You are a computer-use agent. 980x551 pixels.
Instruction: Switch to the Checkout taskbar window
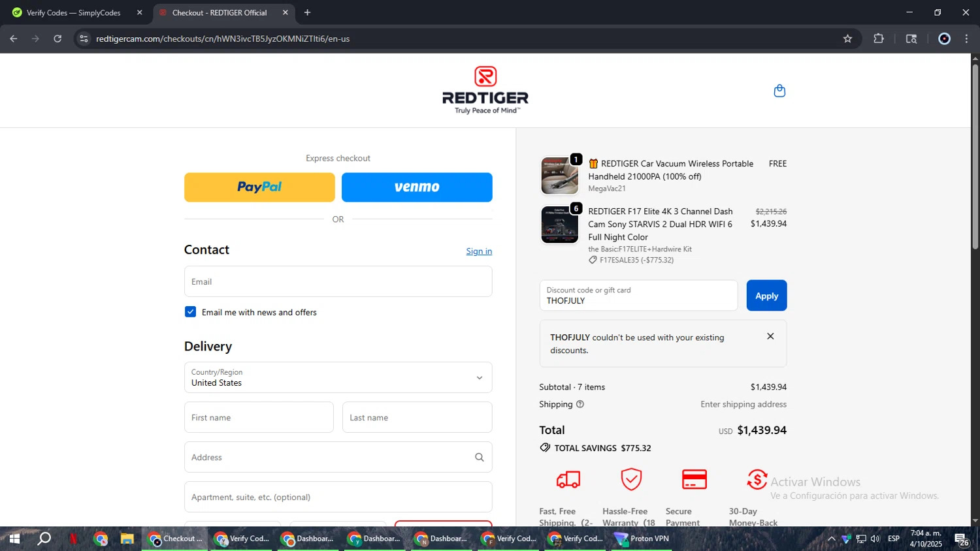tap(175, 539)
